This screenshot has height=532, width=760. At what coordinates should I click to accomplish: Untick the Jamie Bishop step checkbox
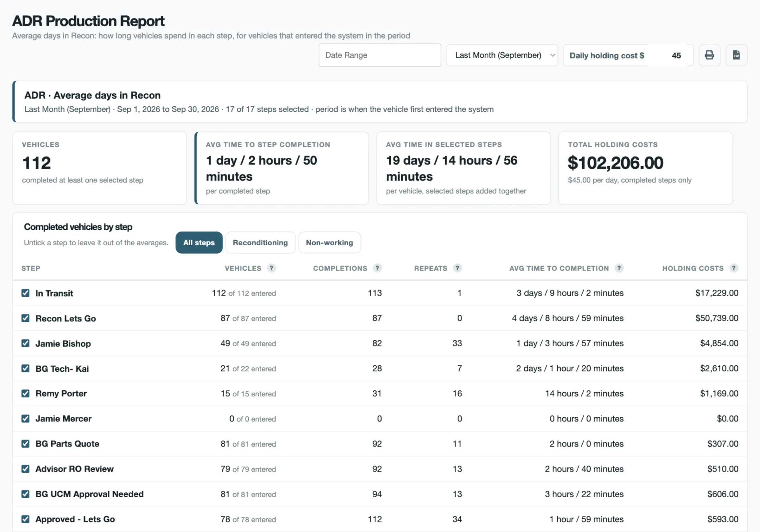click(x=25, y=343)
